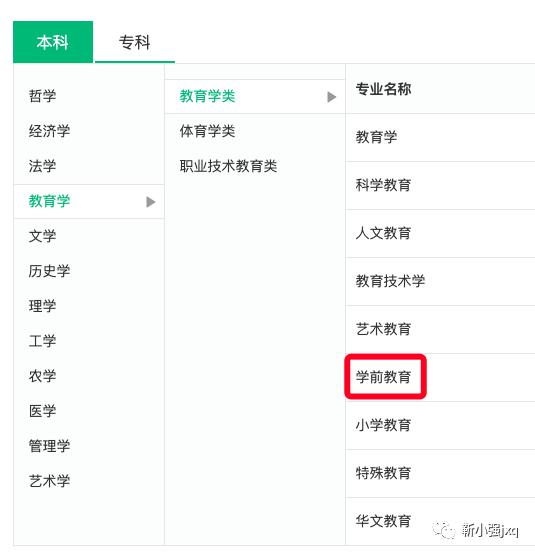Open the 教育学 major entry
The height and width of the screenshot is (554, 535).
pos(376,137)
